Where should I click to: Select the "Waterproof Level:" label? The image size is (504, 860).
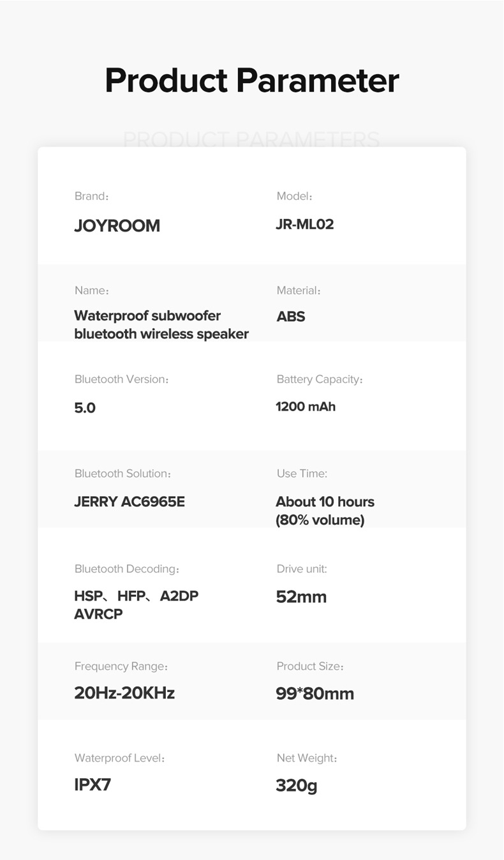tap(119, 758)
